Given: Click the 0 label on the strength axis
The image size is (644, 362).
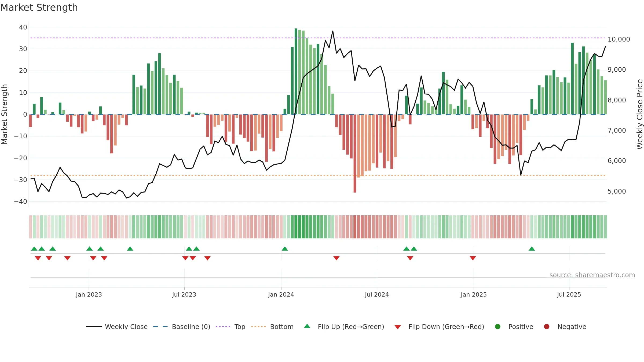Looking at the screenshot, I should [25, 114].
